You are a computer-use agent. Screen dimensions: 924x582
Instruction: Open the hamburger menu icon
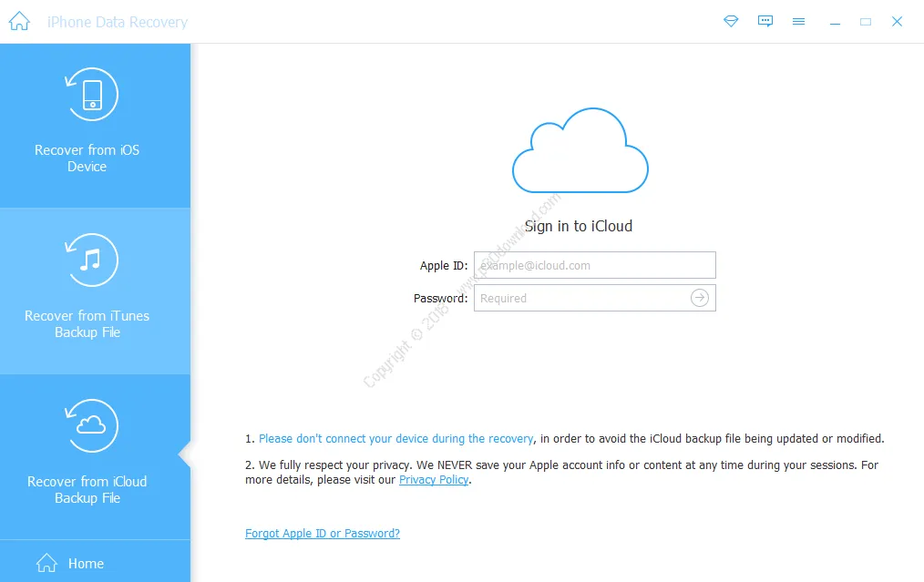click(x=798, y=21)
